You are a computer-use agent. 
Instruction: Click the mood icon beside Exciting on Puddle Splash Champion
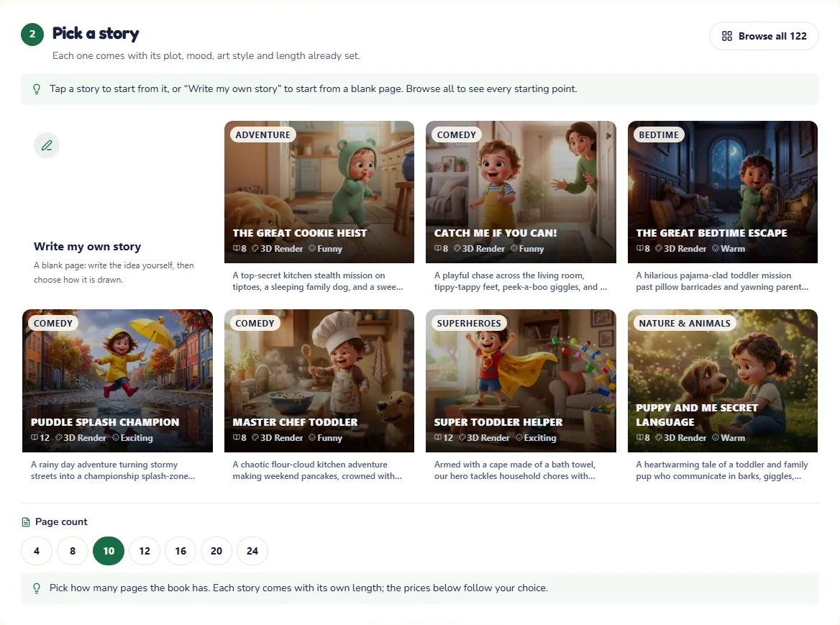(x=115, y=437)
